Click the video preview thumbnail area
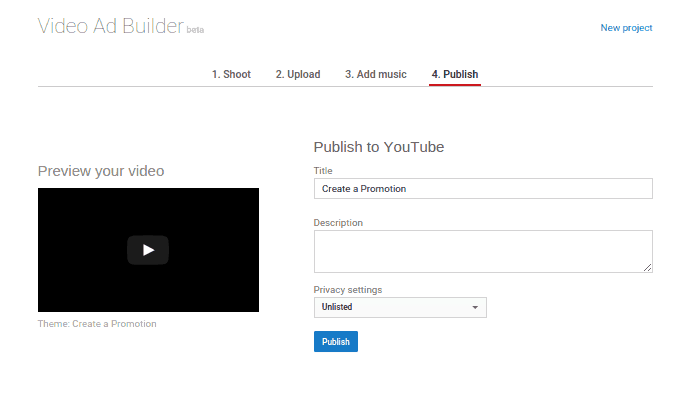 pos(148,250)
